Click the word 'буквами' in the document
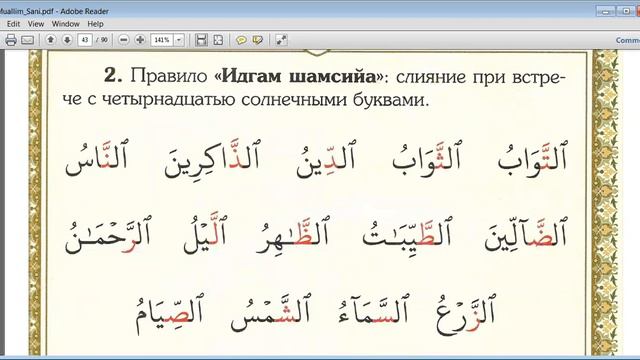Image resolution: width=640 pixels, height=360 pixels. pos(390,100)
